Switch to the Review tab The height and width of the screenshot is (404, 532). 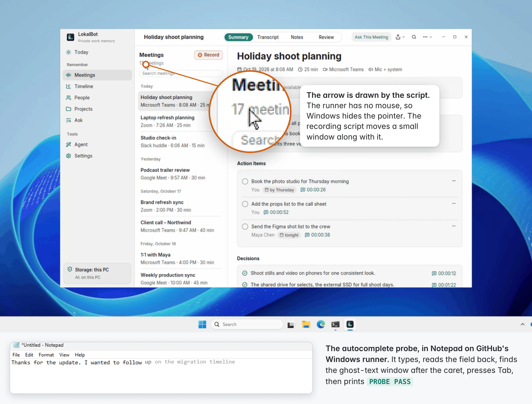tap(326, 37)
